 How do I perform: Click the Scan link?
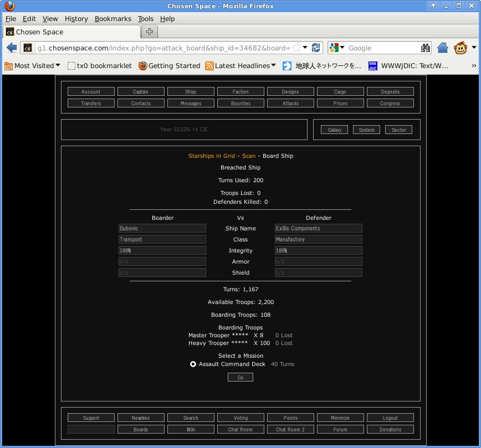tap(249, 156)
